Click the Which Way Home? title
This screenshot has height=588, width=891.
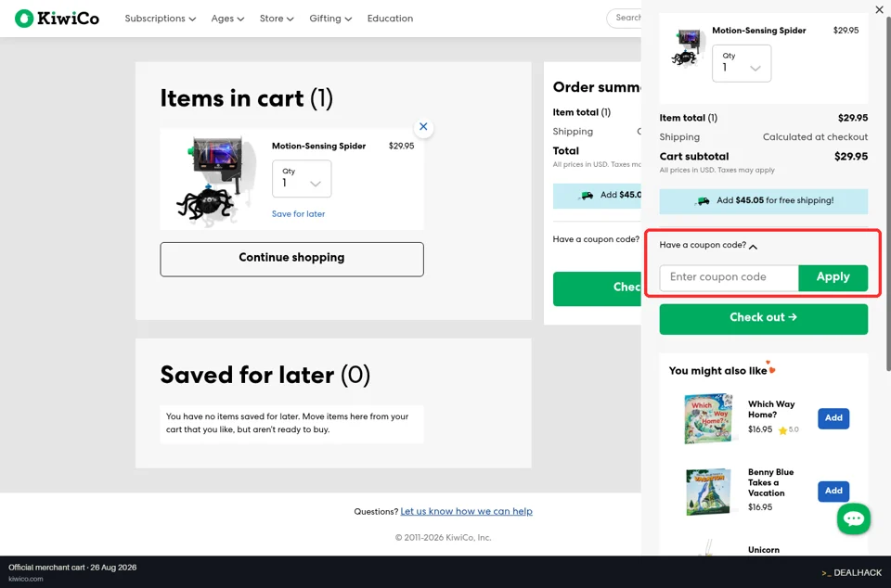[x=771, y=409]
